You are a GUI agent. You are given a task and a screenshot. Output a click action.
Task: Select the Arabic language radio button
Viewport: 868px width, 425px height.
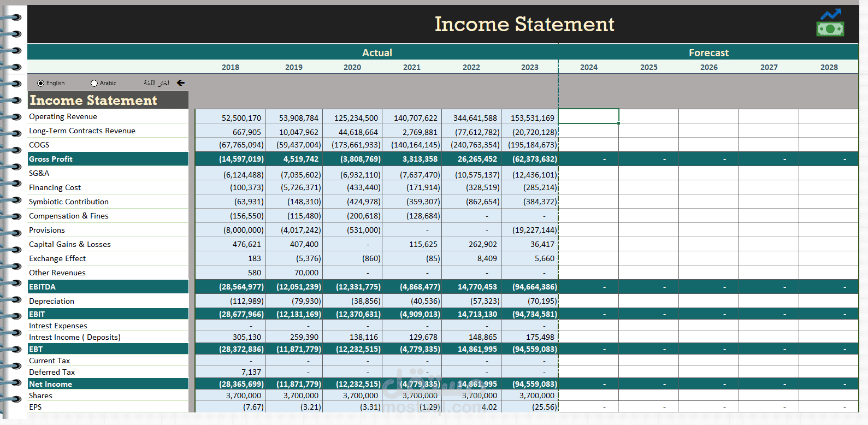click(x=95, y=84)
